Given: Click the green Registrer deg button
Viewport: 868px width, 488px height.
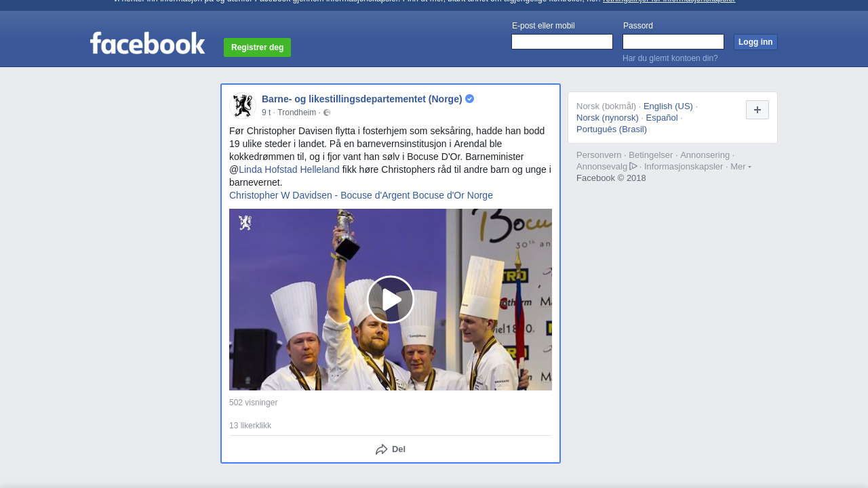Looking at the screenshot, I should coord(257,47).
